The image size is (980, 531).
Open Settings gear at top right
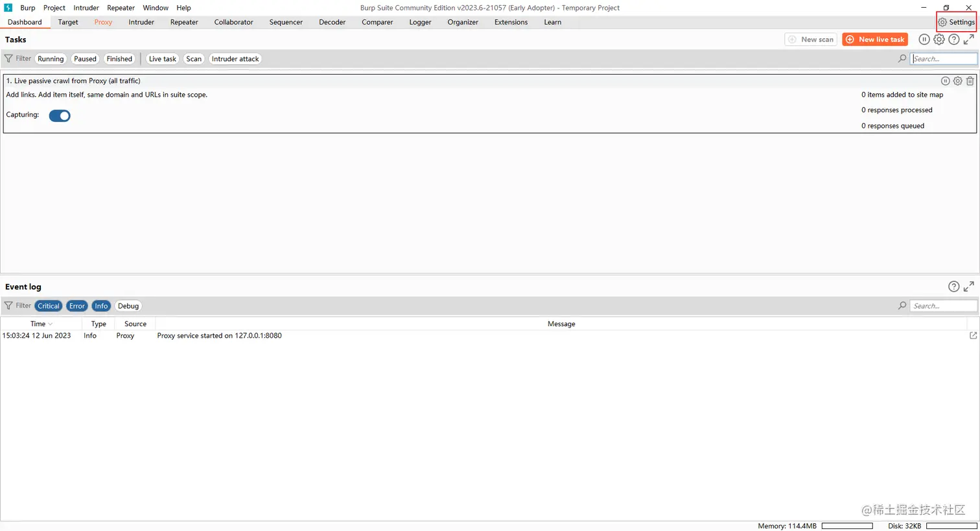(957, 22)
